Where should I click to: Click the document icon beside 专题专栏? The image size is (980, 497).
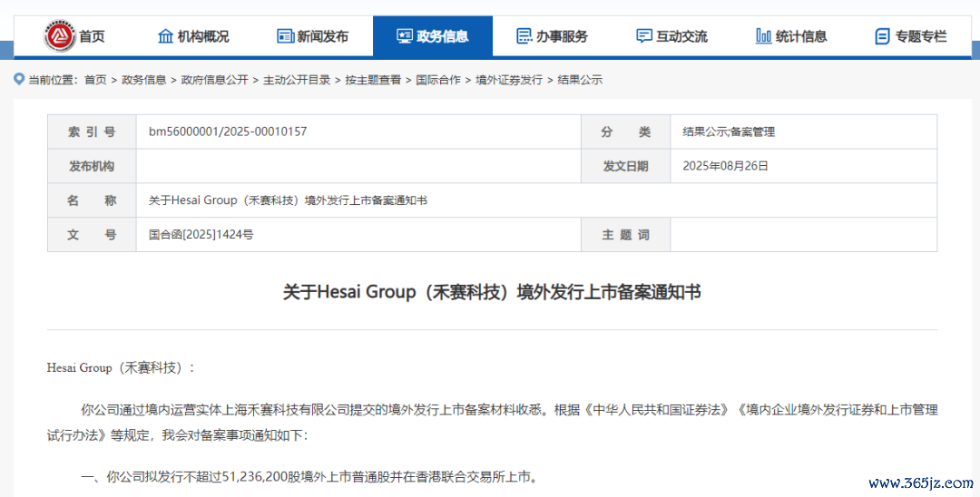tap(882, 36)
